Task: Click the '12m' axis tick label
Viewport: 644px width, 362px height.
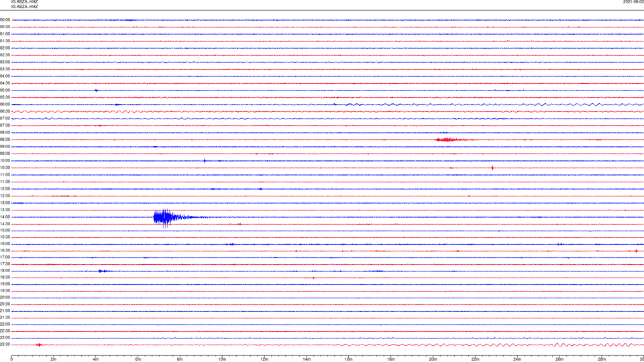Action: click(x=264, y=359)
